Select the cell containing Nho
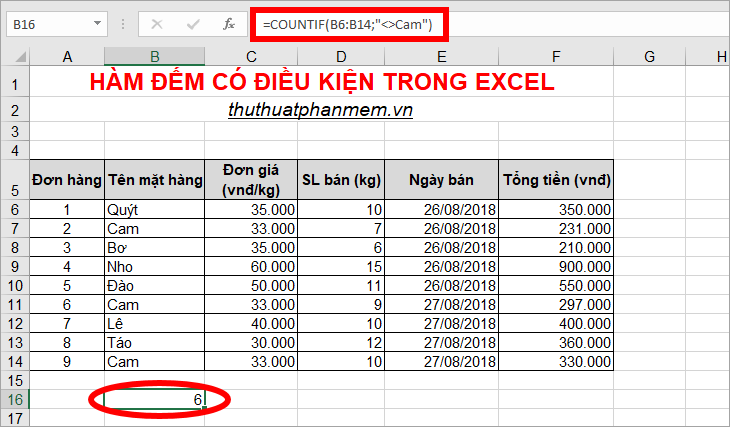Screen dimensions: 730x427 click(x=155, y=266)
